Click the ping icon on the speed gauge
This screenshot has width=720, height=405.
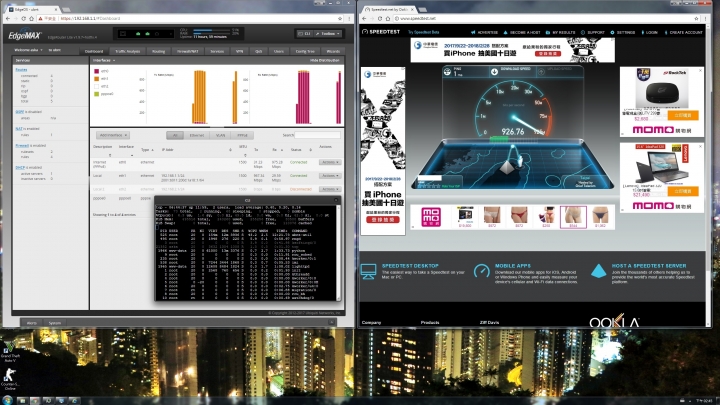447,72
